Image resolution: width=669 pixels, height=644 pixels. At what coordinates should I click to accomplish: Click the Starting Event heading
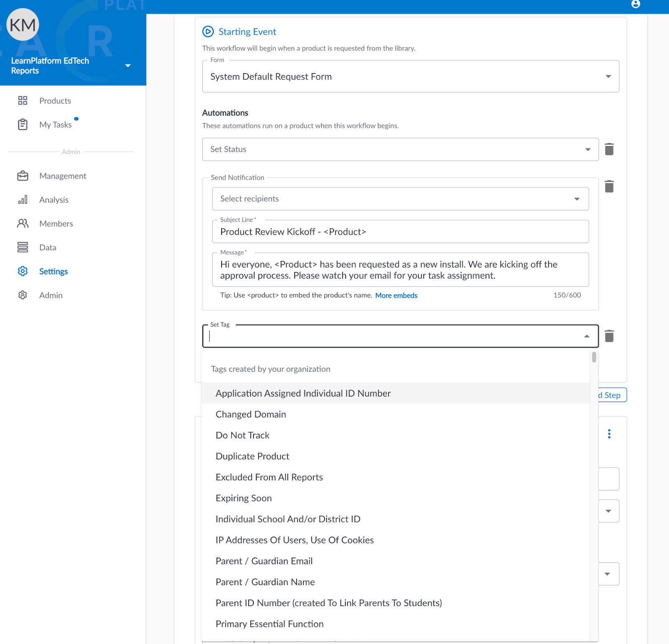click(247, 32)
